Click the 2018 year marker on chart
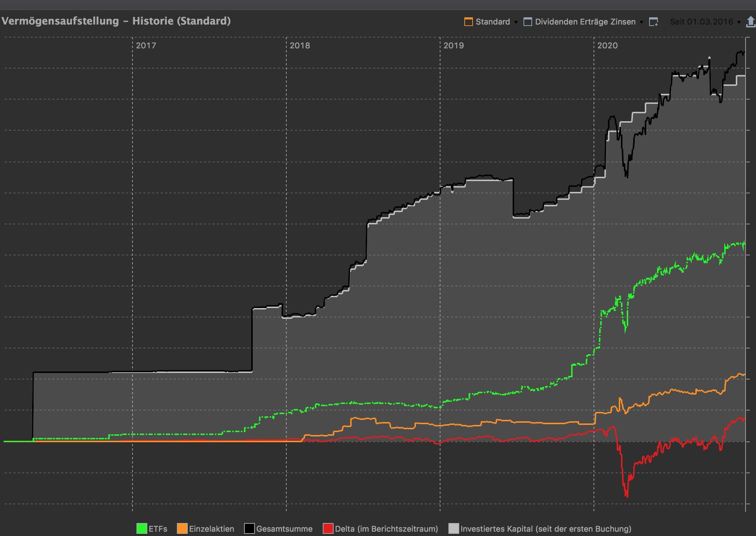Image resolution: width=756 pixels, height=536 pixels. pyautogui.click(x=300, y=45)
